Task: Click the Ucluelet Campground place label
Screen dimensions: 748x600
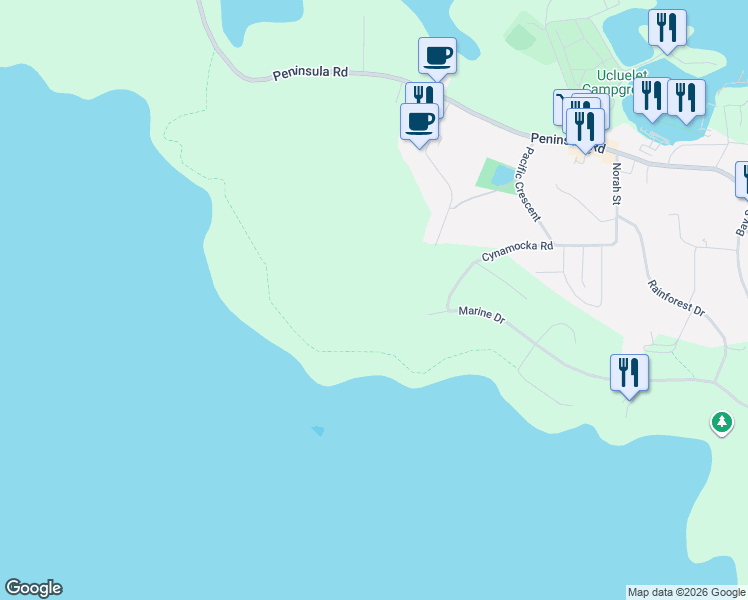Action: [616, 82]
